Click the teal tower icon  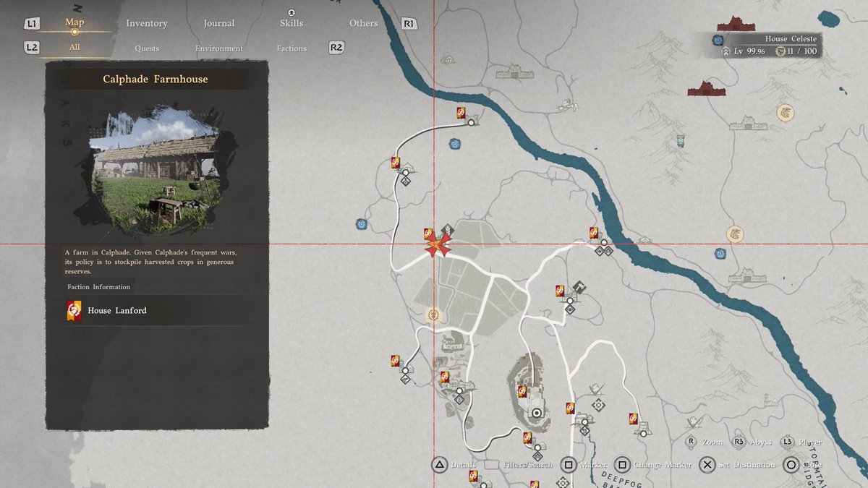680,140
